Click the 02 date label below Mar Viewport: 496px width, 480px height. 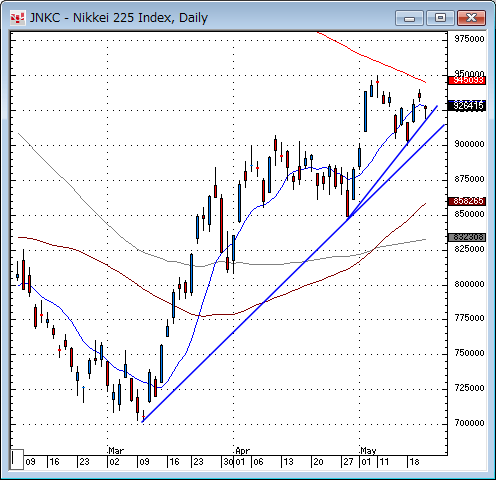click(x=114, y=462)
